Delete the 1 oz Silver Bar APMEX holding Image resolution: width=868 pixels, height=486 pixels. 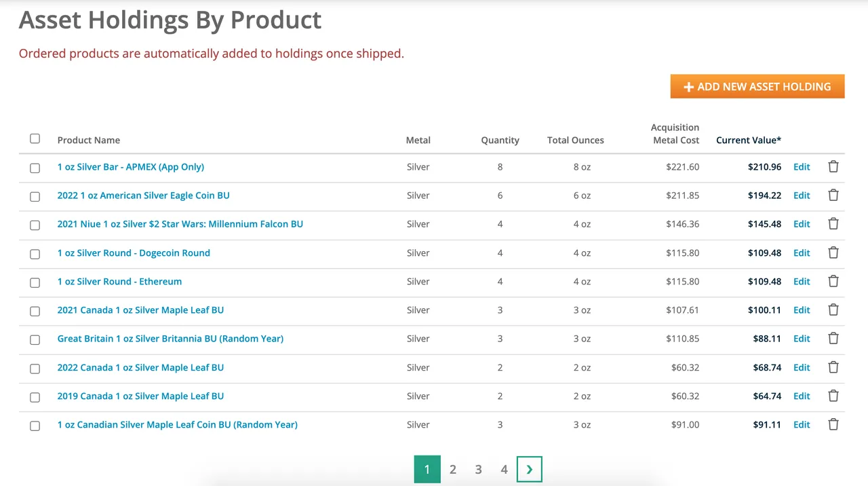pos(833,167)
